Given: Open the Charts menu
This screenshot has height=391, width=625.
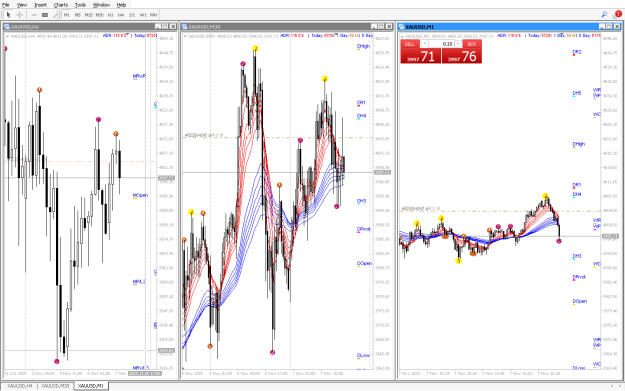Looking at the screenshot, I should click(x=61, y=5).
